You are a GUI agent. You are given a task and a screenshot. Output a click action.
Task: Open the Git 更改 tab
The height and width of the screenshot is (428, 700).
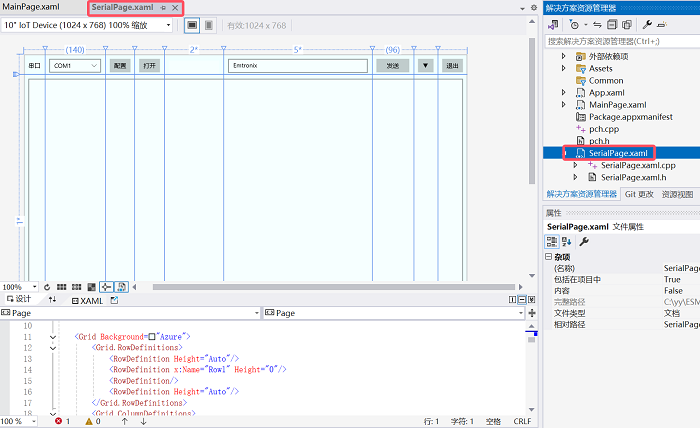[x=639, y=194]
